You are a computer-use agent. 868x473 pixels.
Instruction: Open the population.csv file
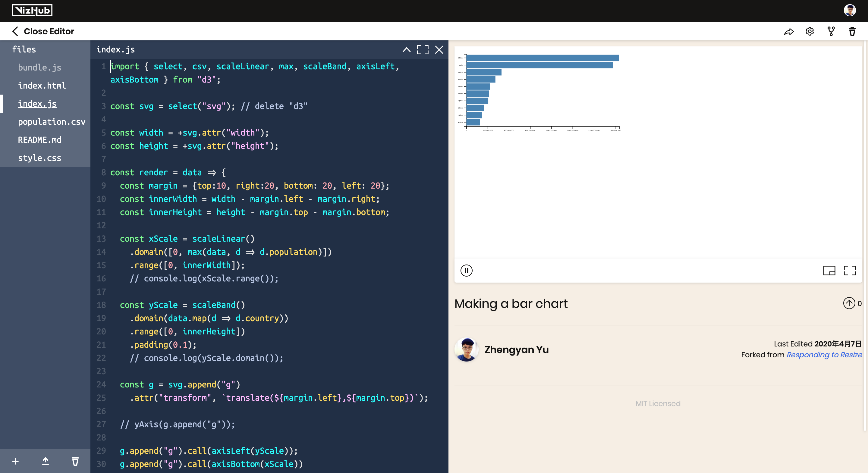[x=52, y=122]
